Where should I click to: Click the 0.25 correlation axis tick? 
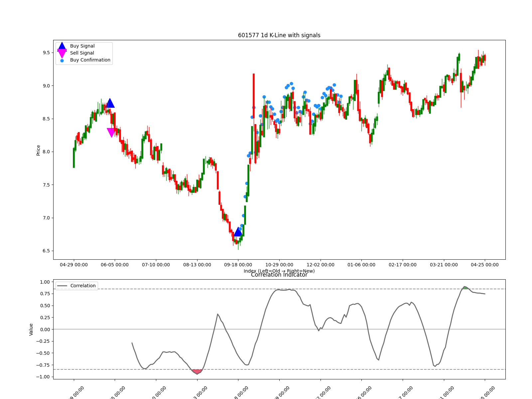45,318
